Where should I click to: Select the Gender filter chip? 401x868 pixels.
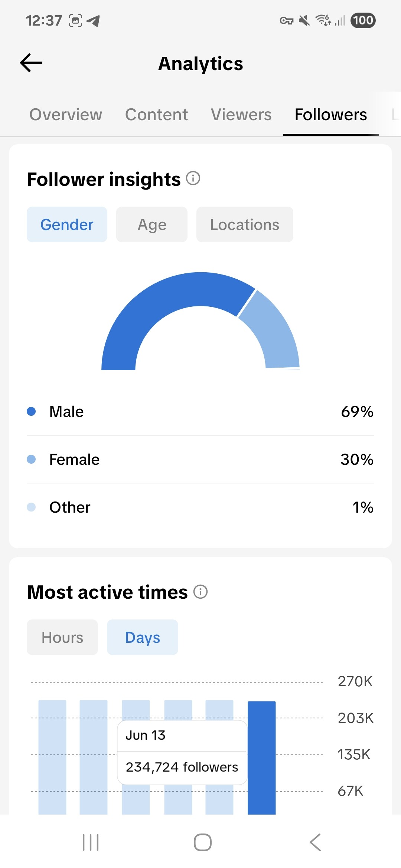tap(67, 224)
